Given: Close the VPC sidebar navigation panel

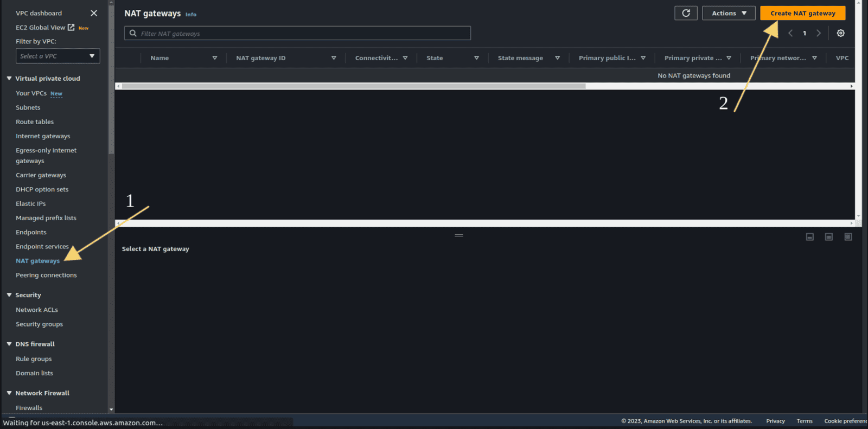Looking at the screenshot, I should point(94,13).
